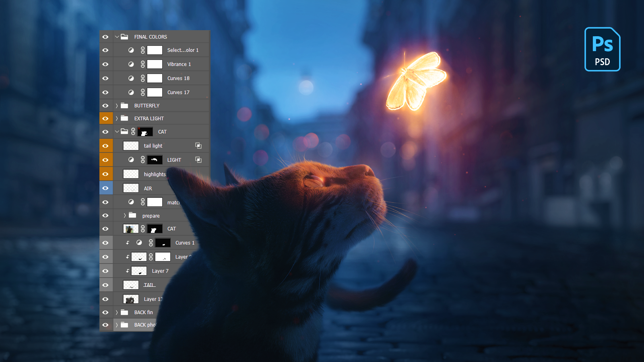Click the CAT group black mask thumbnail
The width and height of the screenshot is (644, 362).
coord(145,132)
